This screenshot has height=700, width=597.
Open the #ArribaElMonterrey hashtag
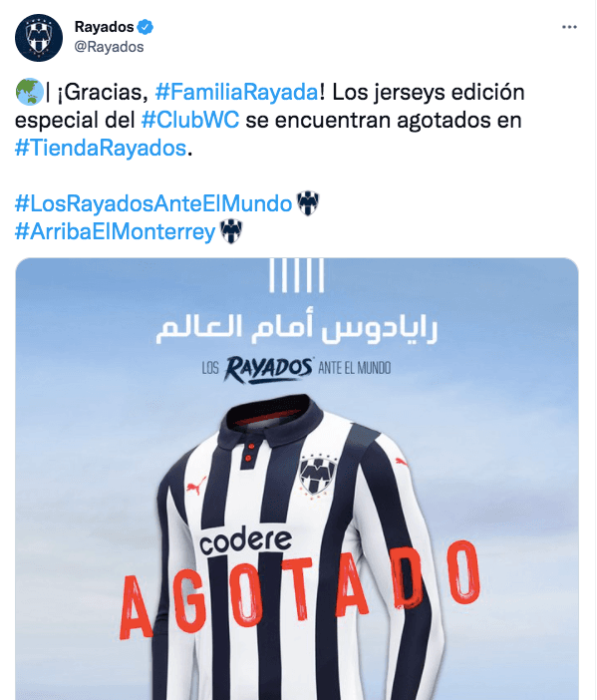click(x=116, y=231)
